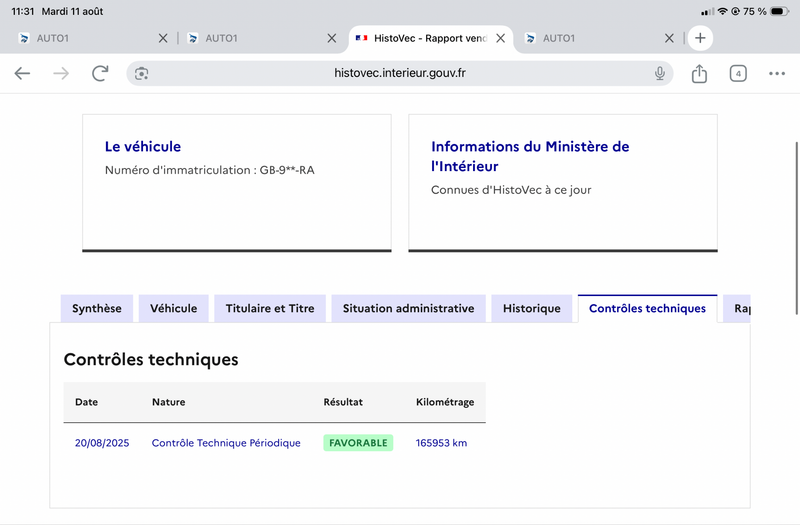Tap the clock showing 11:31
800x525 pixels.
point(22,11)
